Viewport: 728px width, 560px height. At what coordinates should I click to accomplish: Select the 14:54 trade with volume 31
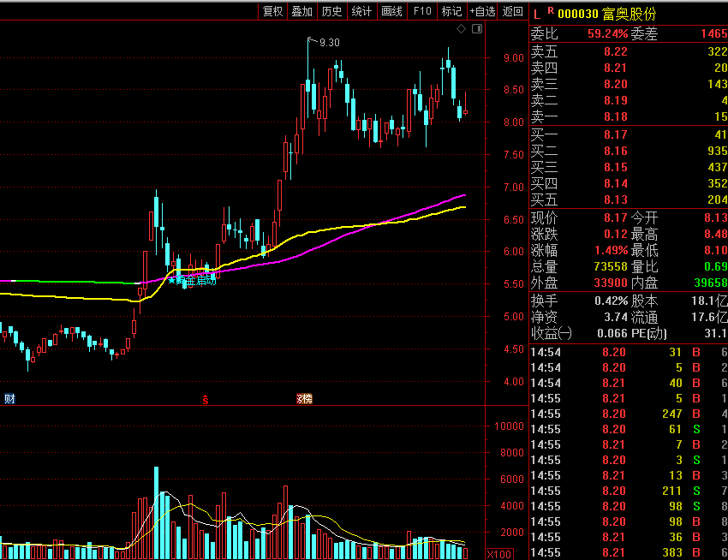629,352
